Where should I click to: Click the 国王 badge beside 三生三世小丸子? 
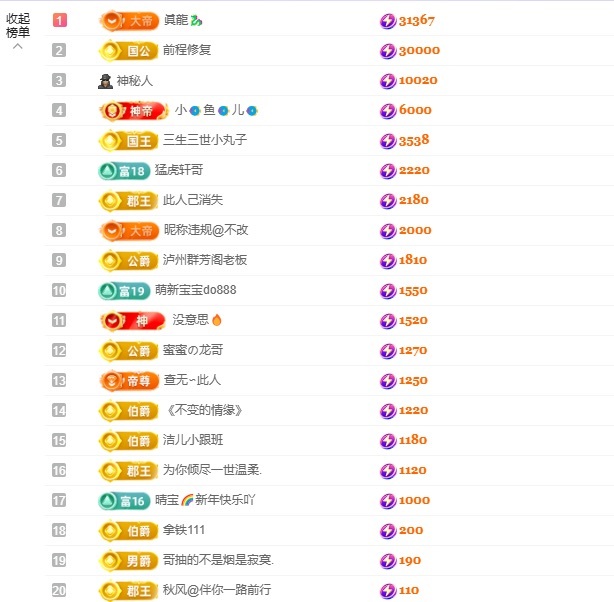click(128, 141)
